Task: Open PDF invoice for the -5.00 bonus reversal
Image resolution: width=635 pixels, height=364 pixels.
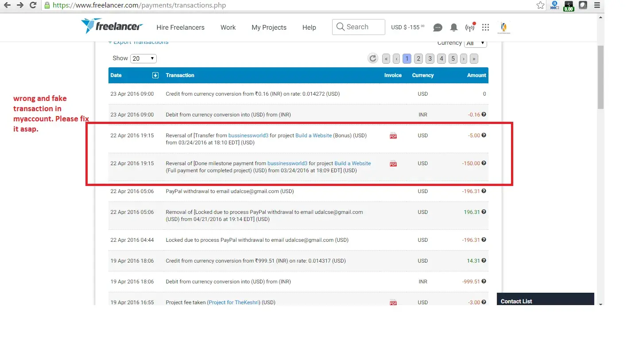Action: coord(393,136)
